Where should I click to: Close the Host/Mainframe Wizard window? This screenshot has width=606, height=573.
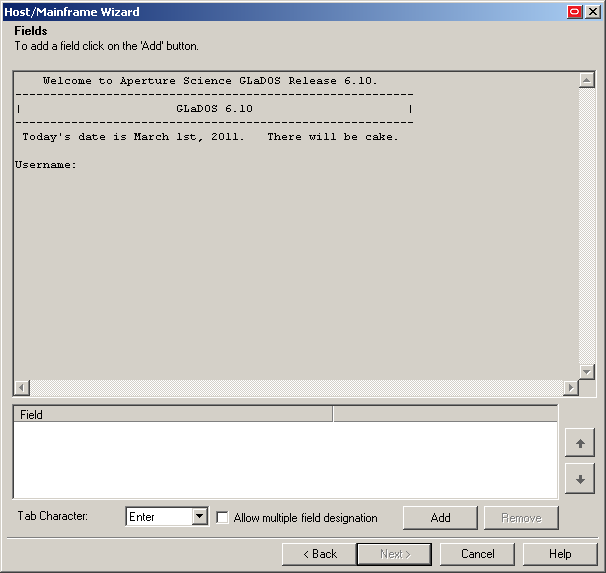tap(592, 12)
